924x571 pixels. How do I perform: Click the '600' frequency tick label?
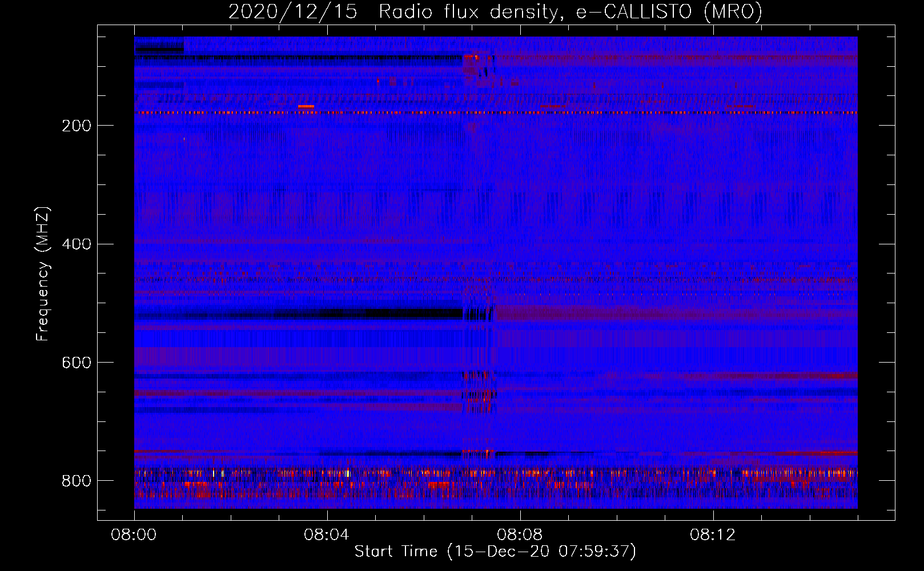point(77,363)
